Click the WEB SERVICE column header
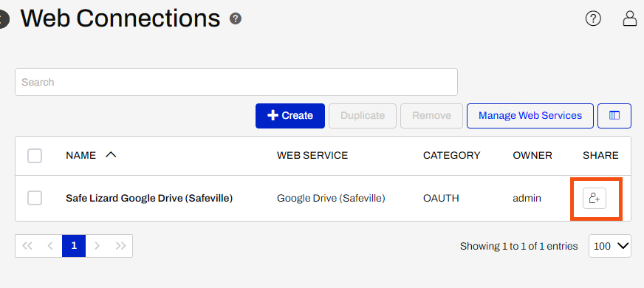The height and width of the screenshot is (288, 644). tap(312, 155)
